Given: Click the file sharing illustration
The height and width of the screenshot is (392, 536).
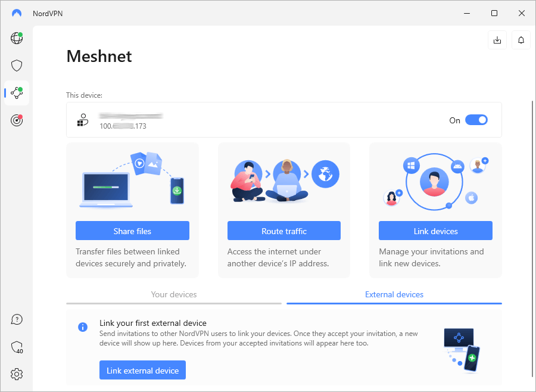Looking at the screenshot, I should click(132, 180).
